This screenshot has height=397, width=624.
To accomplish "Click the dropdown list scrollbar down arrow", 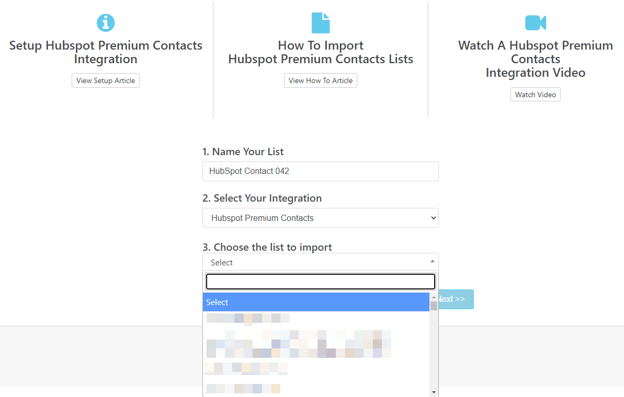I will tap(434, 392).
